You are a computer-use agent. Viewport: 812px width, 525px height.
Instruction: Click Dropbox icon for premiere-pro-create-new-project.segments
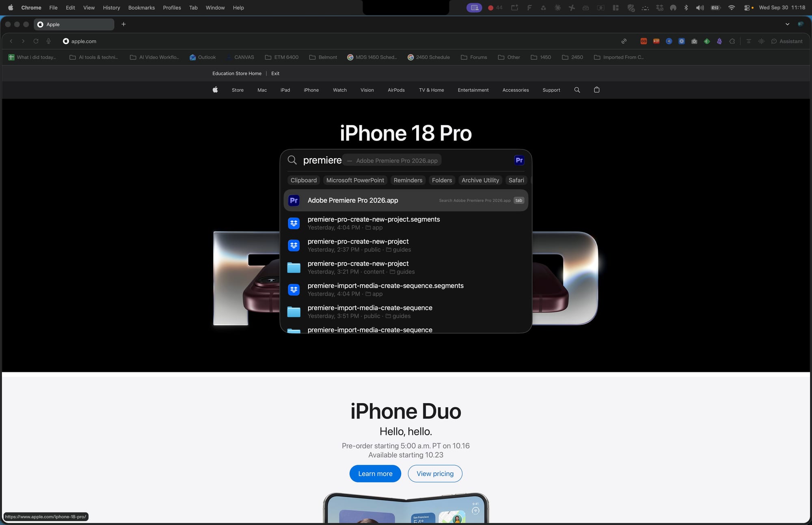tap(294, 223)
